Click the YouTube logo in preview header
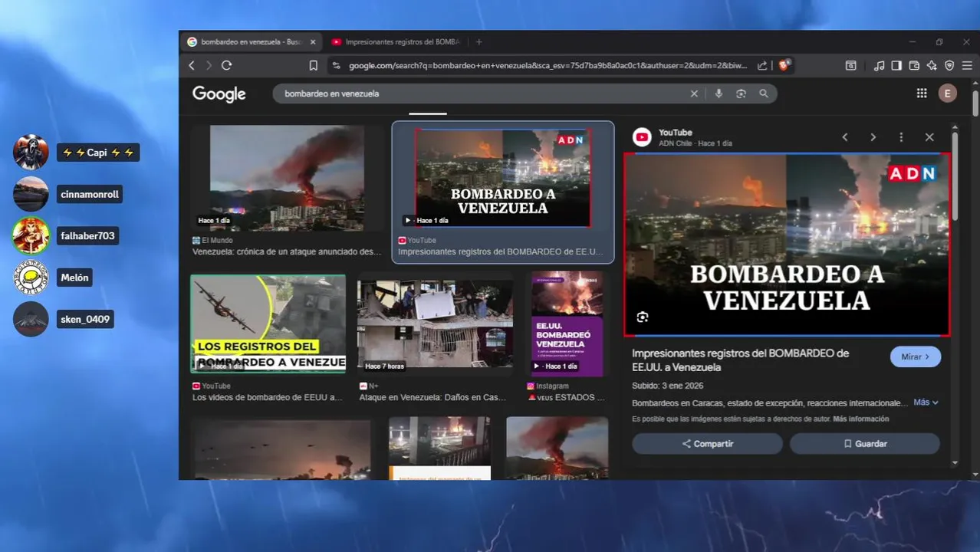 (642, 137)
